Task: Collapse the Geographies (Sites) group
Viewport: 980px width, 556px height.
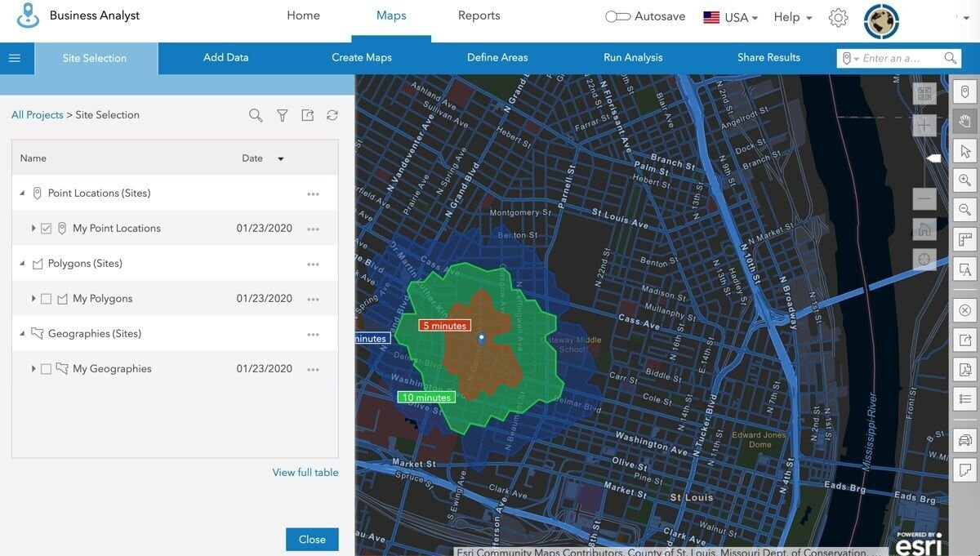Action: coord(22,334)
